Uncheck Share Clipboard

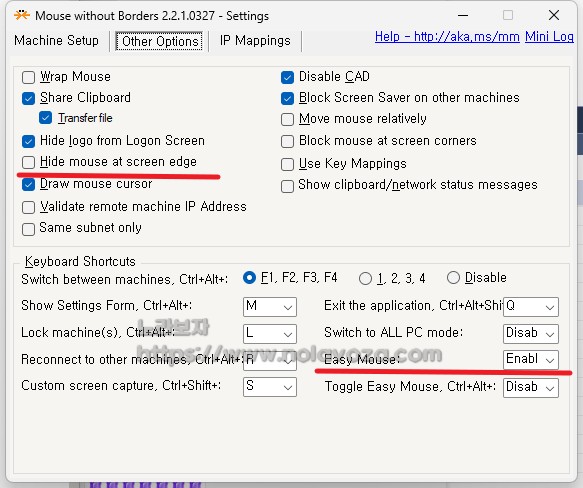[x=29, y=98]
